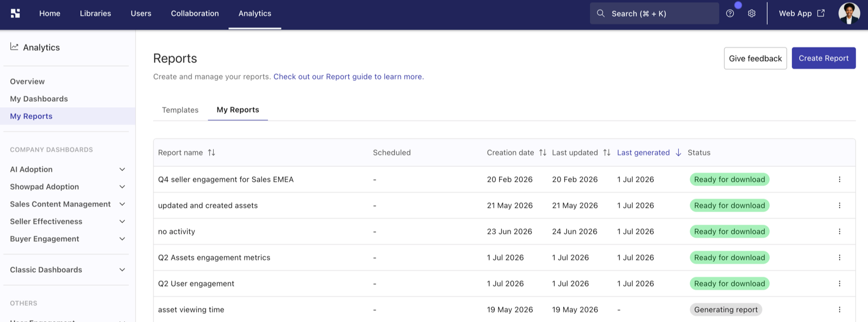Image resolution: width=868 pixels, height=322 pixels.
Task: Switch to the Templates tab
Action: click(180, 110)
